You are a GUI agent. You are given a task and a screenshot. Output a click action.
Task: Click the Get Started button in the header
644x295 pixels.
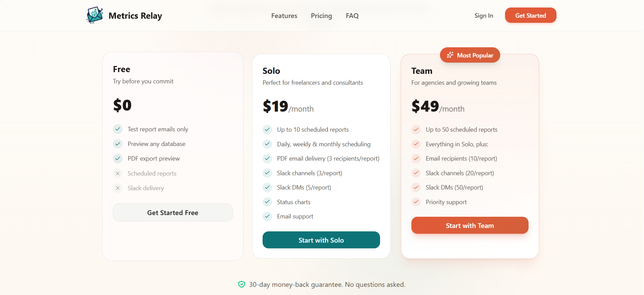pos(530,15)
